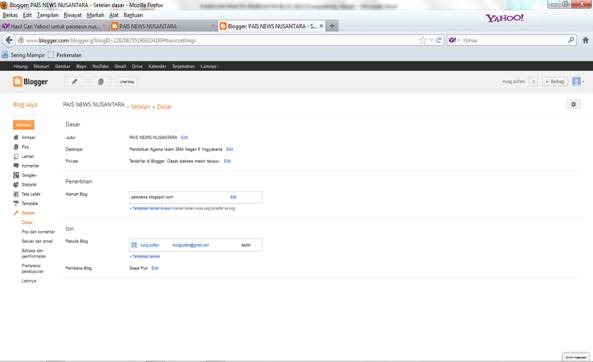The width and height of the screenshot is (593, 362).
Task: Click Blog saya link
Action: pyautogui.click(x=25, y=104)
